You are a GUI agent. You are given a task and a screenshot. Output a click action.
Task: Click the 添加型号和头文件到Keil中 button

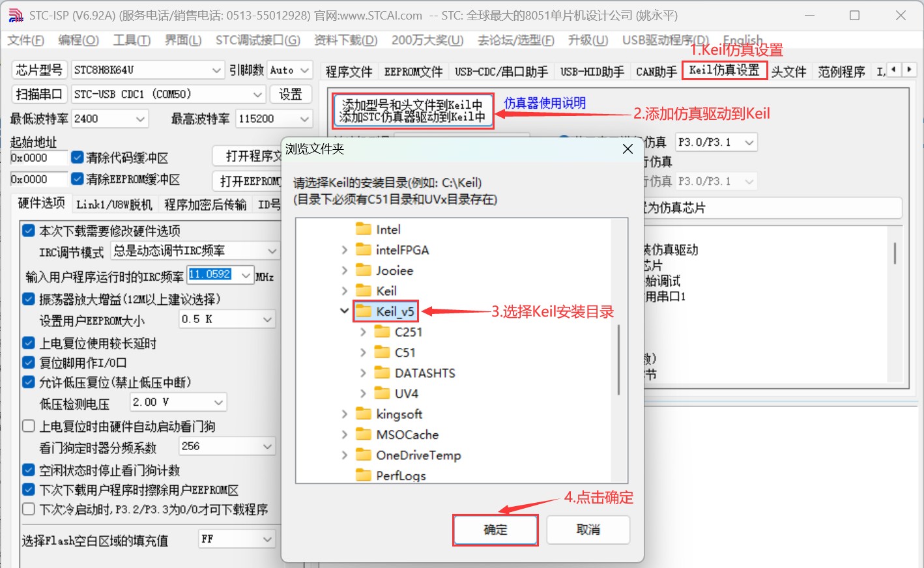tap(413, 111)
